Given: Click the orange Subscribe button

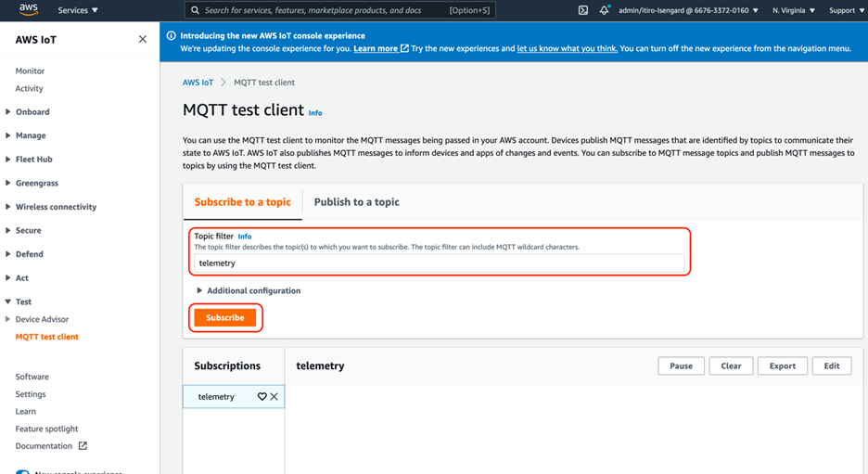Looking at the screenshot, I should pos(224,318).
